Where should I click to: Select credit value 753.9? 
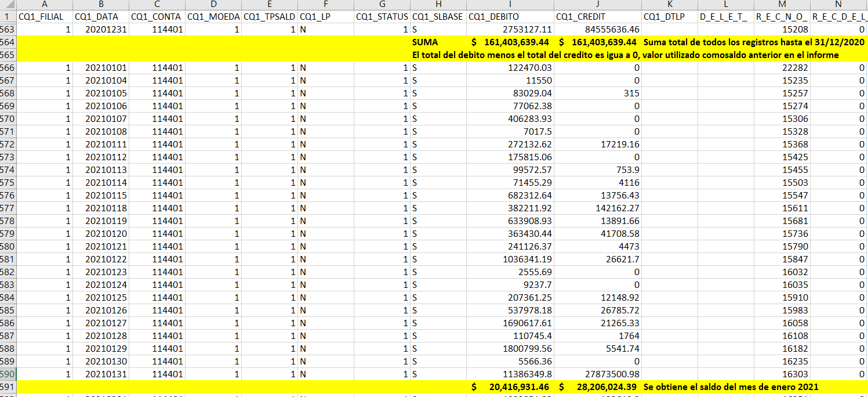pyautogui.click(x=598, y=170)
